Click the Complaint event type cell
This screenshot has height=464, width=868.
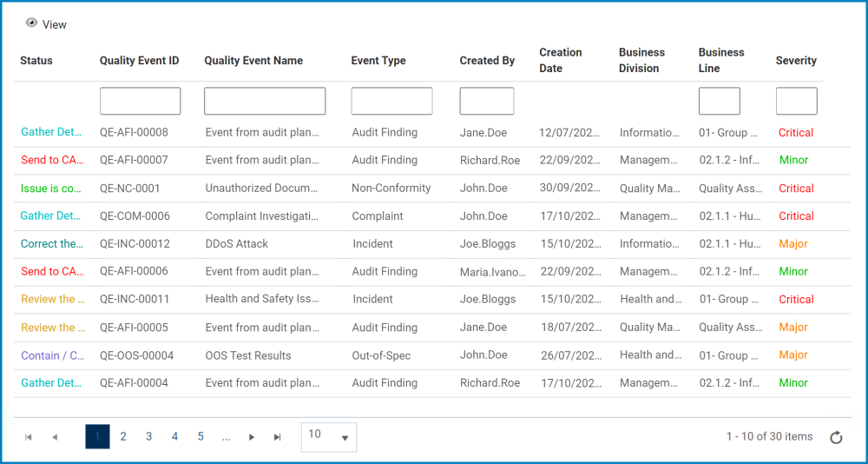coord(378,215)
